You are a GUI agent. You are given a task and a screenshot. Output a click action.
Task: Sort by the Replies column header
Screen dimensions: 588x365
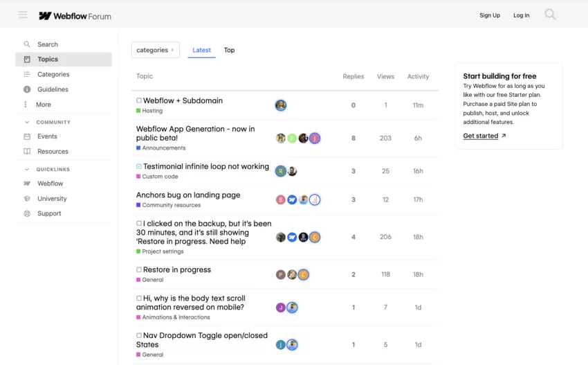[x=353, y=77]
